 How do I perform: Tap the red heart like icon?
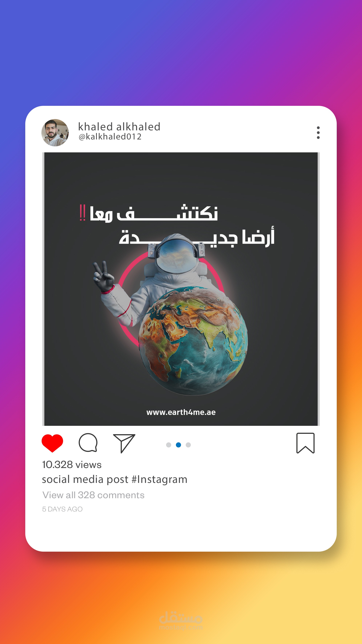point(52,443)
